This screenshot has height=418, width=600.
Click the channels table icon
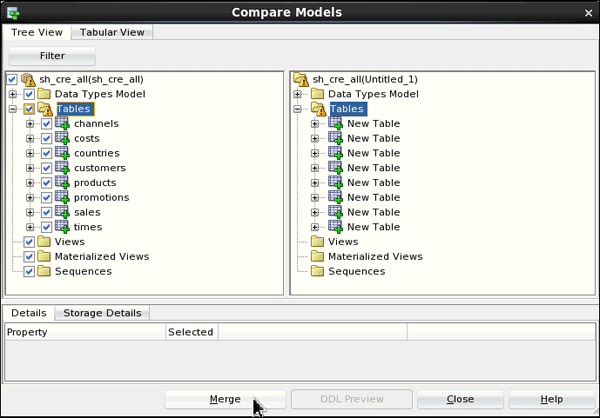tap(62, 124)
